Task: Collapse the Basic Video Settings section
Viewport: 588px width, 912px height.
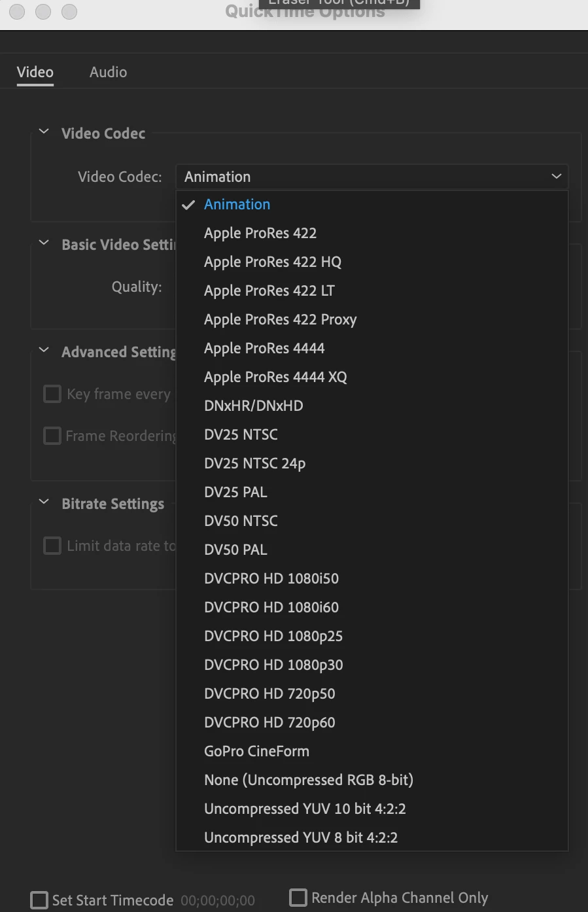Action: tap(44, 243)
